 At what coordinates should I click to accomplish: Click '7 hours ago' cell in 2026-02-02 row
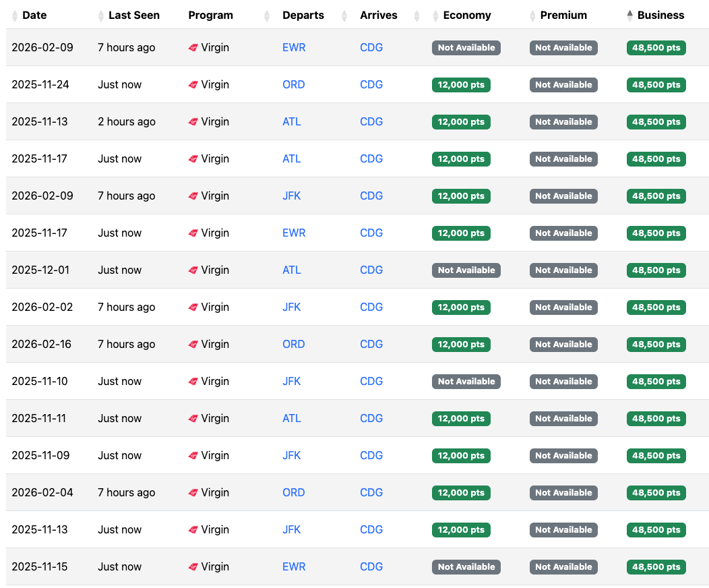(x=127, y=307)
